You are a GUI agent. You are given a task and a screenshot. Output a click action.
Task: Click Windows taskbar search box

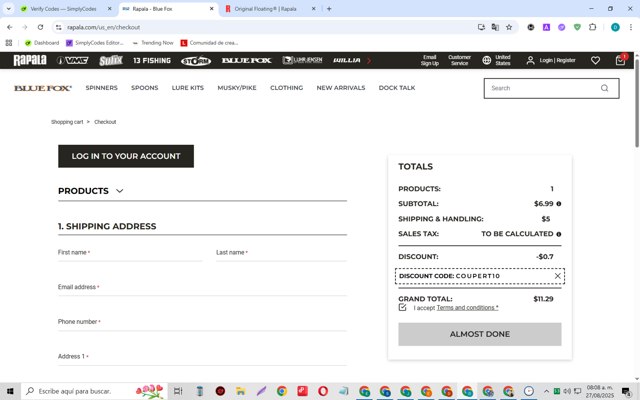pos(94,391)
